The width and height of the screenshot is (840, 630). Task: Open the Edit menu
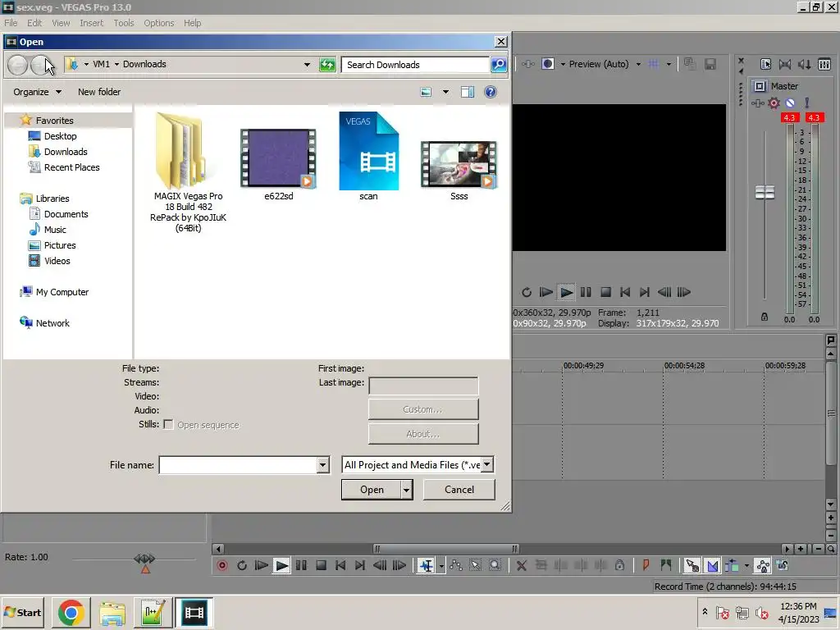point(34,23)
